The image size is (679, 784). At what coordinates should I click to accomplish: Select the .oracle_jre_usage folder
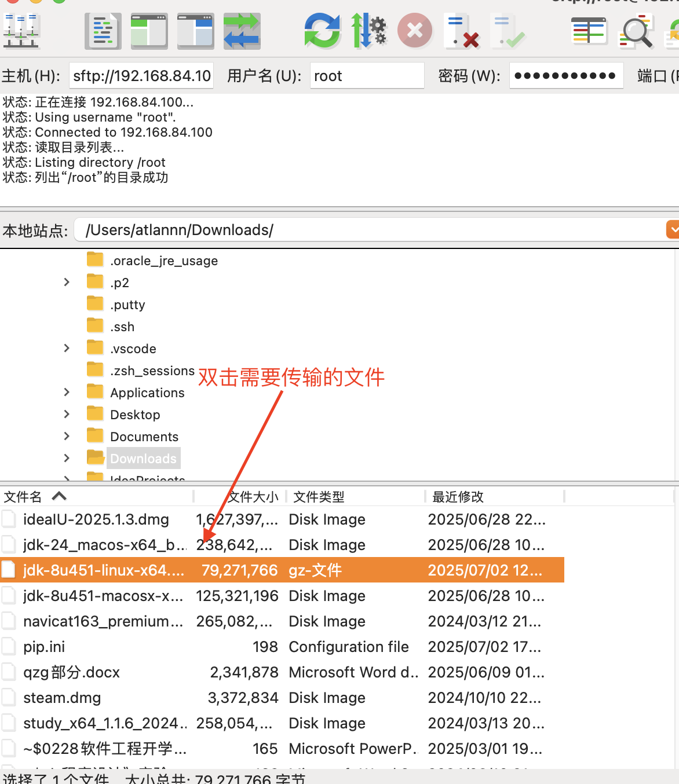click(x=164, y=261)
